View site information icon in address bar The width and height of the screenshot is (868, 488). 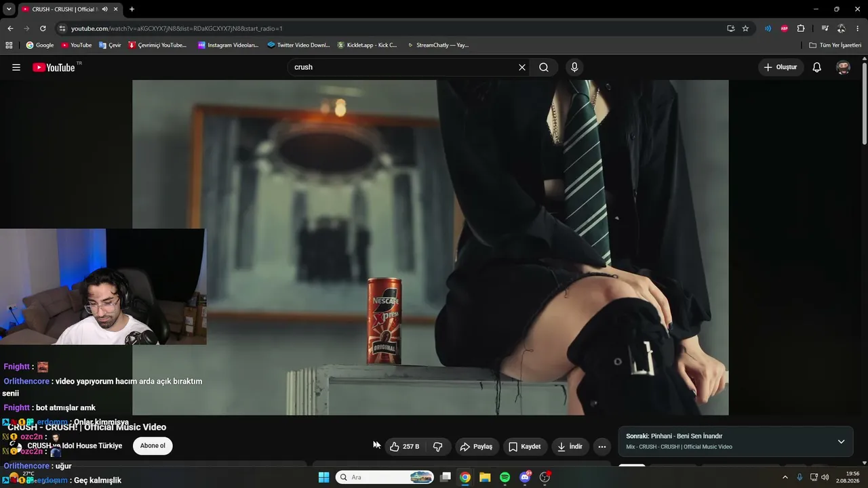click(x=62, y=28)
